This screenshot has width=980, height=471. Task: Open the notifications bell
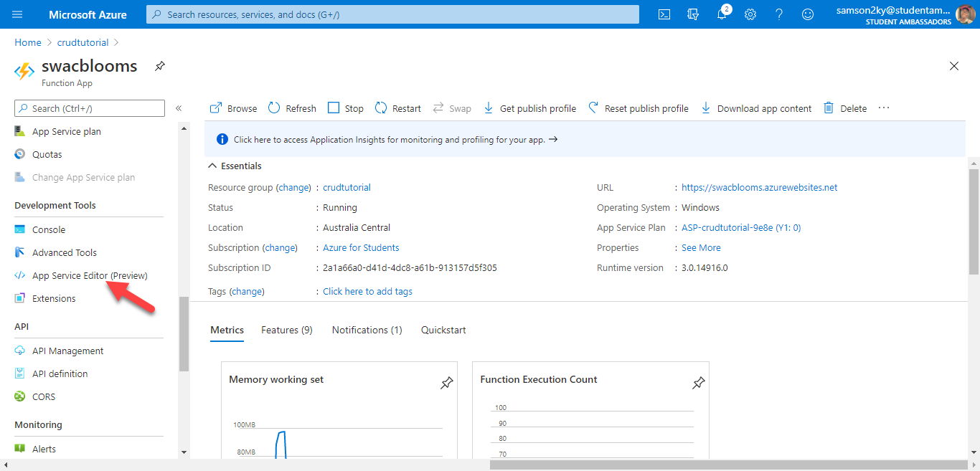722,14
